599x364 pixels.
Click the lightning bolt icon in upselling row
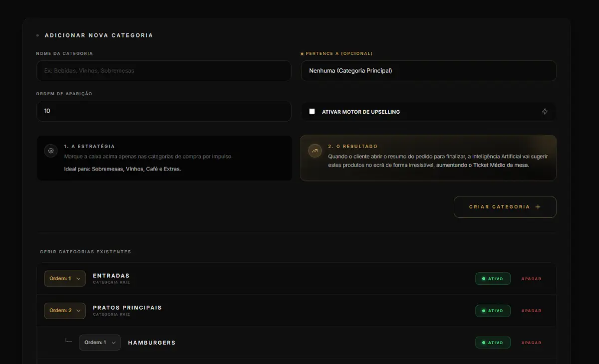pos(545,112)
